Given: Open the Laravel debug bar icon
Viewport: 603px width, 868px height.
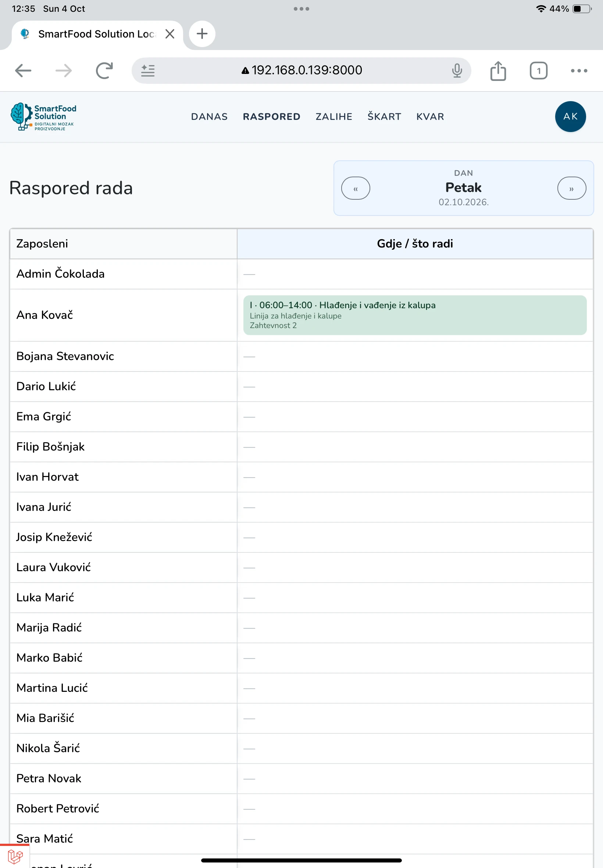Looking at the screenshot, I should pos(15,857).
